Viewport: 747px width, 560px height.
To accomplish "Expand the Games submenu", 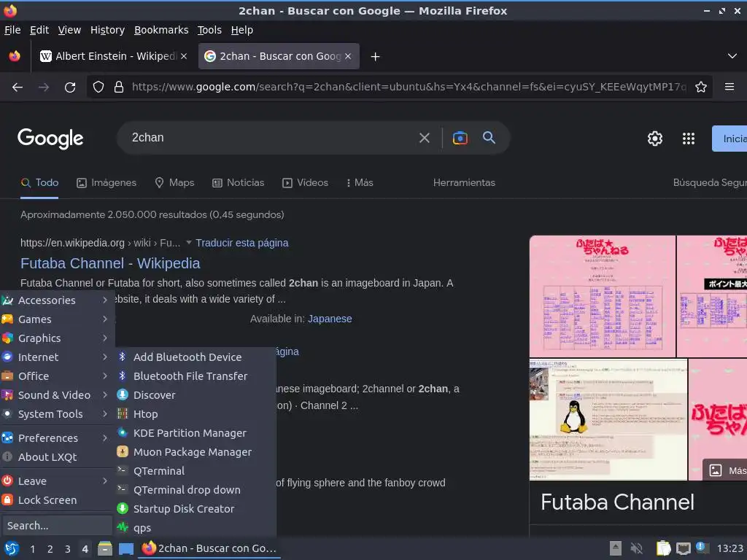I will coord(57,319).
